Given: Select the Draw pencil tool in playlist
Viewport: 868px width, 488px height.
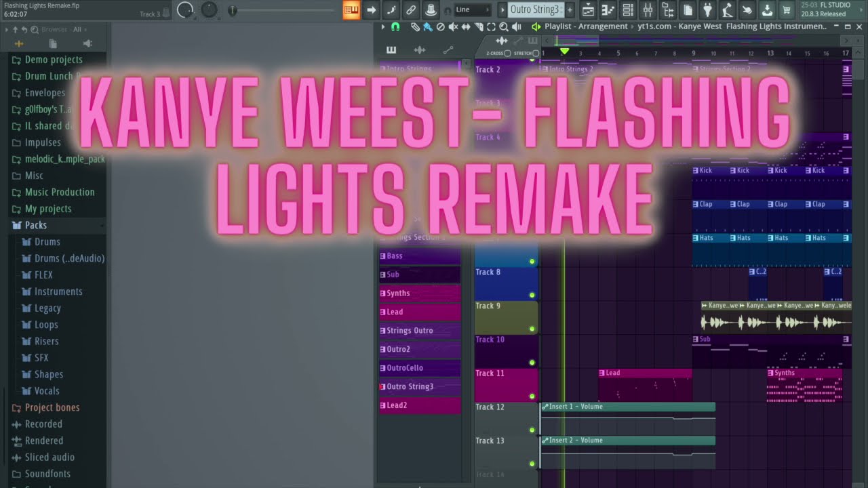Looking at the screenshot, I should click(x=415, y=26).
